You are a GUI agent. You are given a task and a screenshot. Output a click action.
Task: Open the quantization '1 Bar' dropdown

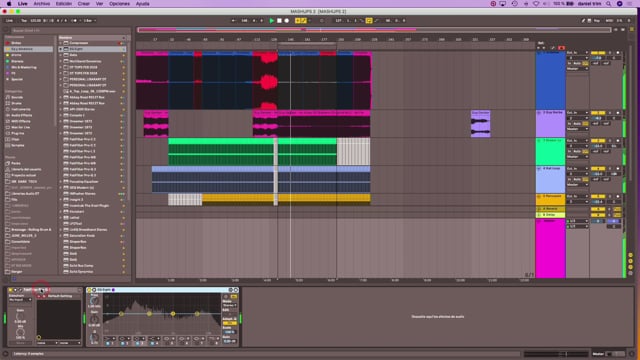(x=89, y=20)
